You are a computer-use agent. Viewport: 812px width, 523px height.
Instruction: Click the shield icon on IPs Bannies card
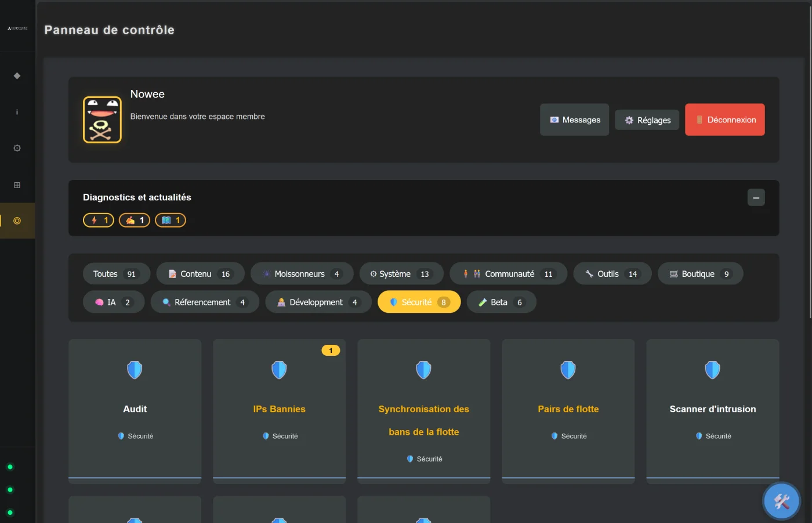tap(279, 370)
